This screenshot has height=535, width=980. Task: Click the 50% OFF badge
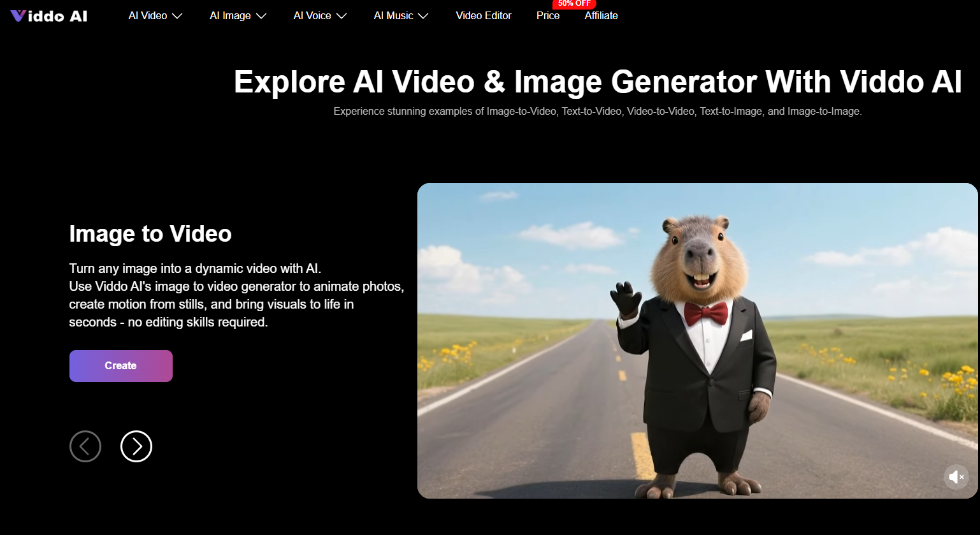[574, 4]
